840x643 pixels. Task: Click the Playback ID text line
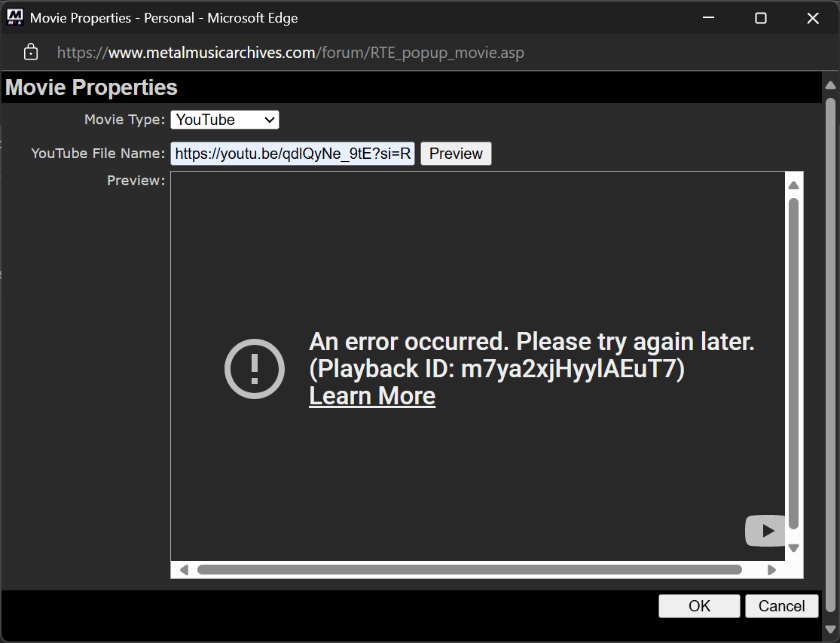[496, 369]
